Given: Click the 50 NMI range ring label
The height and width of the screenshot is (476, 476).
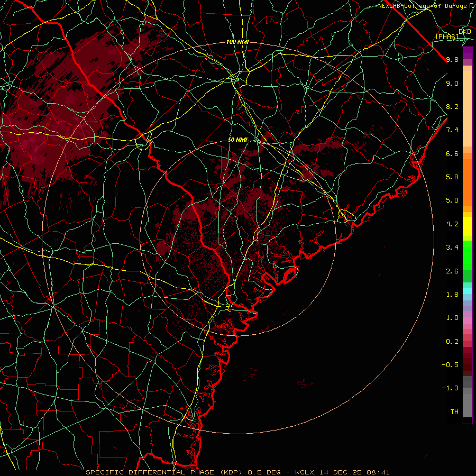Looking at the screenshot, I should click(237, 140).
